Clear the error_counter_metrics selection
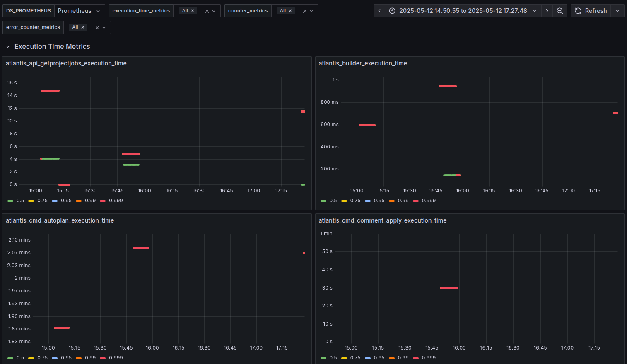 (97, 28)
